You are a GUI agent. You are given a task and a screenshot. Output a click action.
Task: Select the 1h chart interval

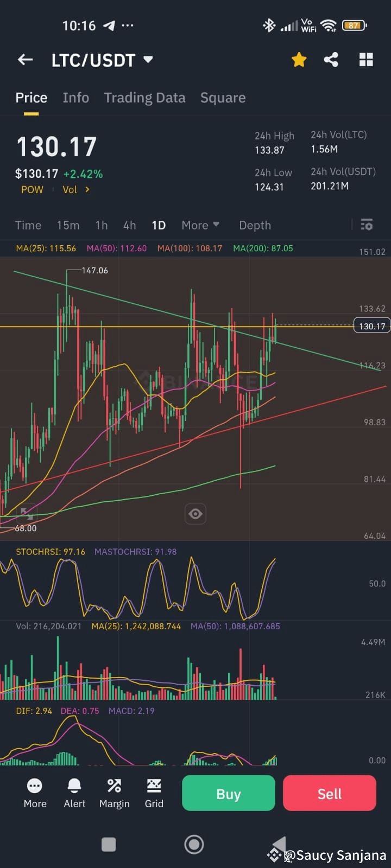click(x=101, y=225)
